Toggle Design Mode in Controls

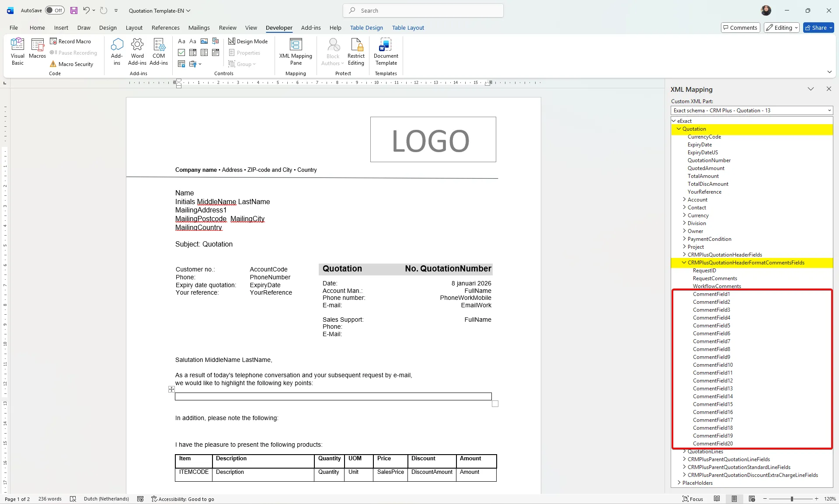[x=248, y=41]
